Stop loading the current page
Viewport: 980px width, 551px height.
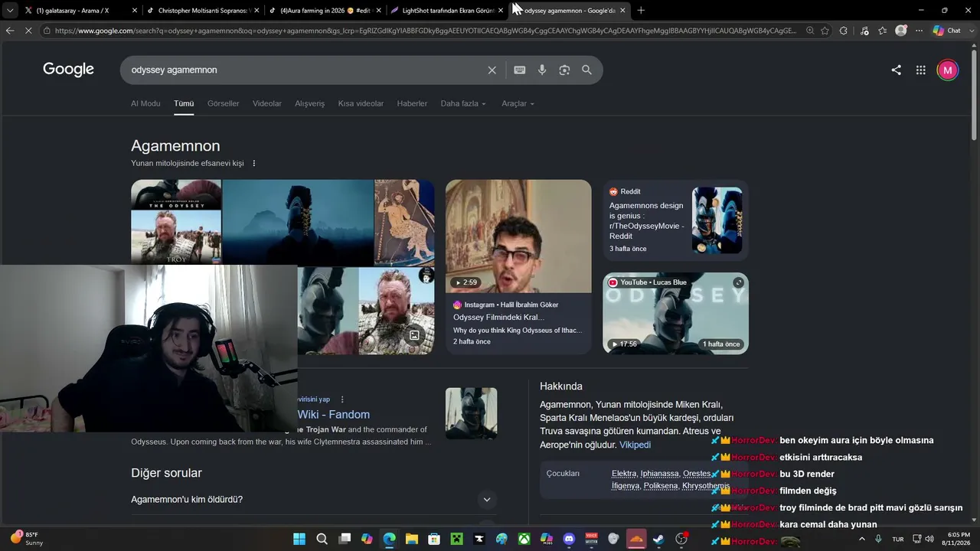(x=28, y=31)
